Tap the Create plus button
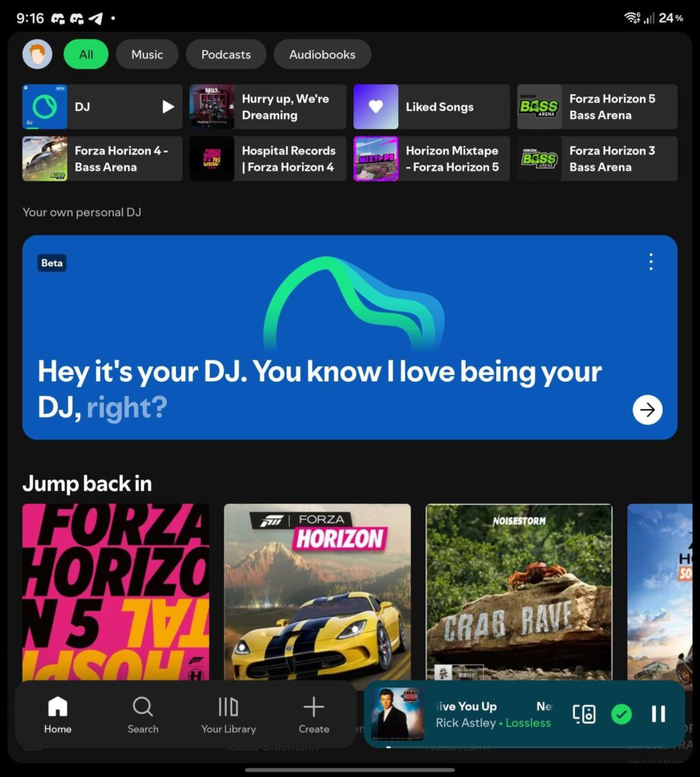700x777 pixels. (313, 715)
